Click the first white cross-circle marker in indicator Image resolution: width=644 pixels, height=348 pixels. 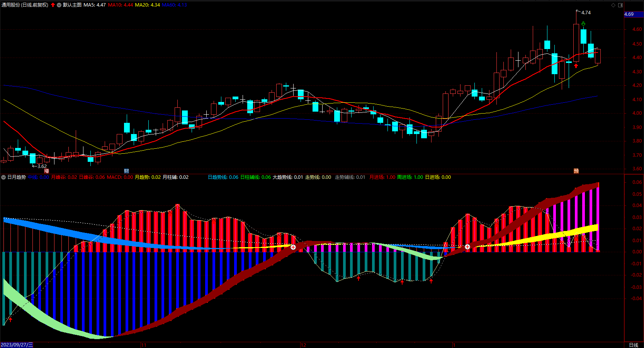(x=293, y=247)
